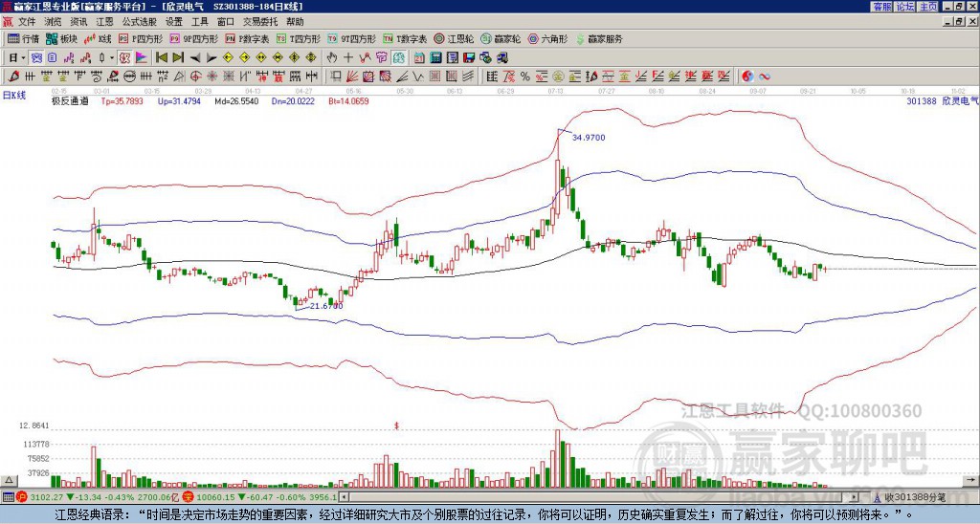Open the T四方形 tool
The image size is (980, 524).
pyautogui.click(x=299, y=38)
